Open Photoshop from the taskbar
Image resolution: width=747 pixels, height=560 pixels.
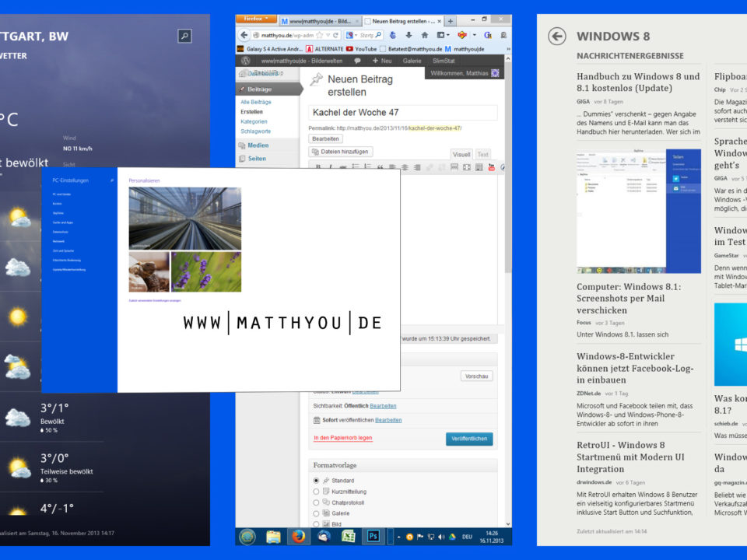coord(372,536)
